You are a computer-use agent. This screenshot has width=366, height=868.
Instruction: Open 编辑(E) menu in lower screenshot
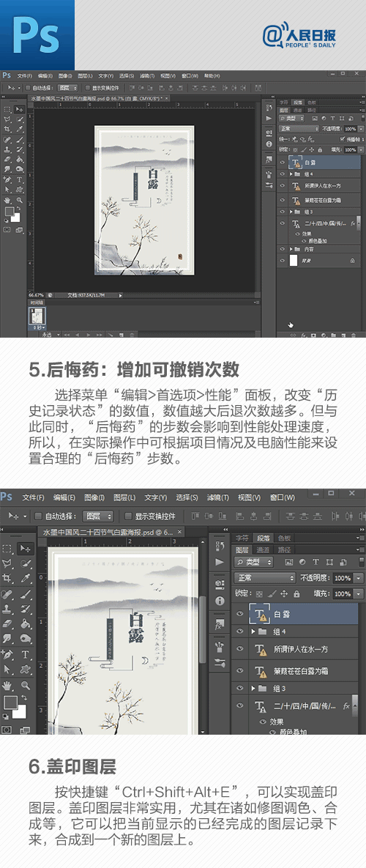click(x=64, y=497)
